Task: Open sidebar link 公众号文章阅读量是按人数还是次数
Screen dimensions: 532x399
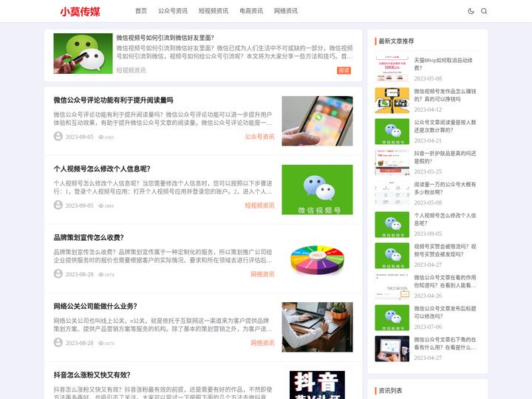Action: pos(445,126)
